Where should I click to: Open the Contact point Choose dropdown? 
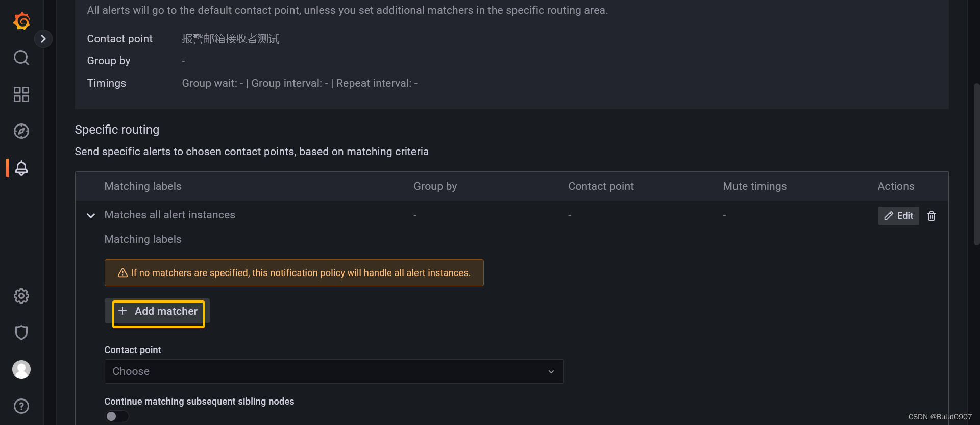coord(334,371)
